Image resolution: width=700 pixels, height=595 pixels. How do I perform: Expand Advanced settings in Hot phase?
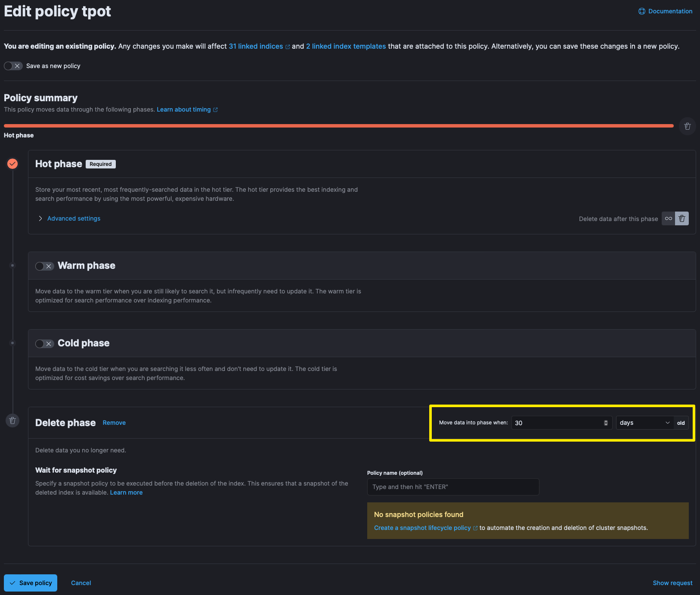pos(74,218)
